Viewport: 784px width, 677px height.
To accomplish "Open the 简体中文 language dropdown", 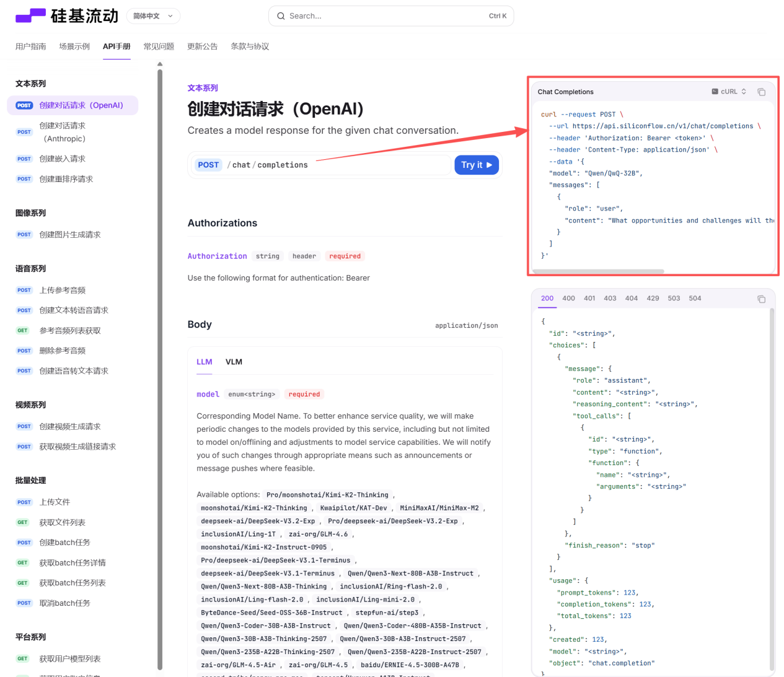I will (153, 16).
